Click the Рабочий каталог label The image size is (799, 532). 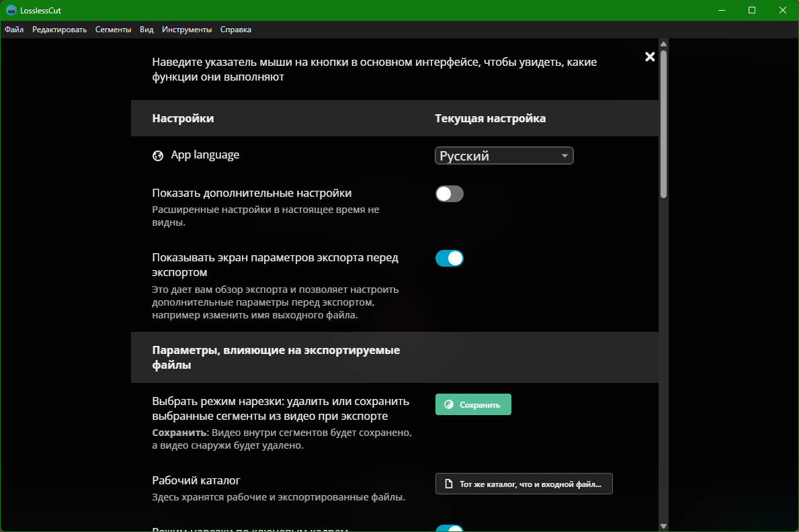point(196,480)
